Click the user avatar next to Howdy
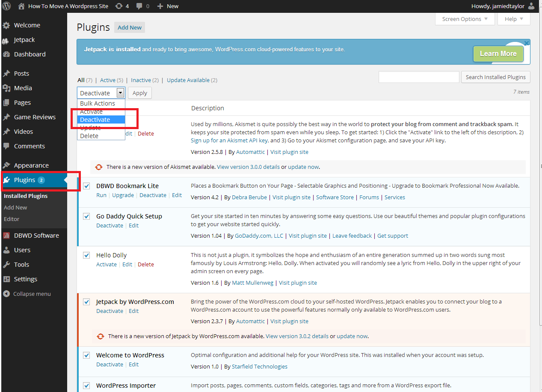Image resolution: width=542 pixels, height=392 pixels. pyautogui.click(x=531, y=6)
